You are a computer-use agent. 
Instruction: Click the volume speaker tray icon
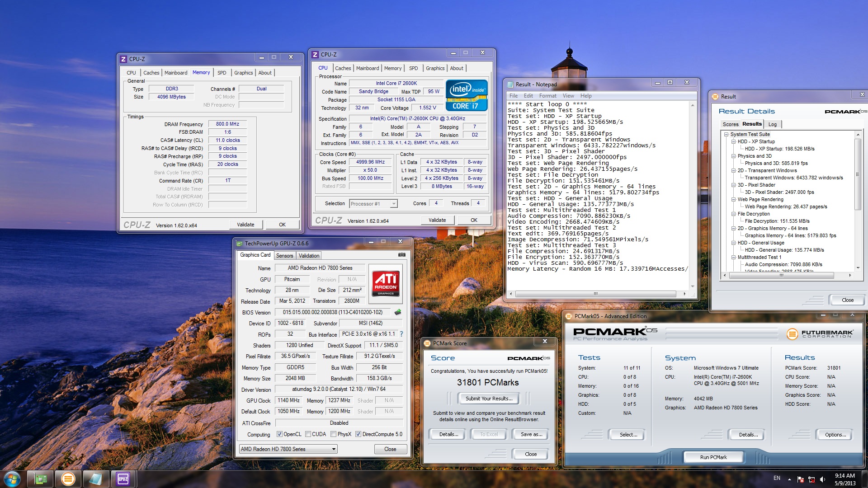tap(822, 479)
